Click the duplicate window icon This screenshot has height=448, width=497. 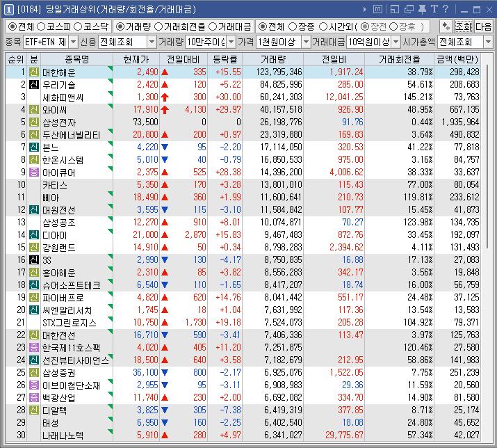(409, 10)
